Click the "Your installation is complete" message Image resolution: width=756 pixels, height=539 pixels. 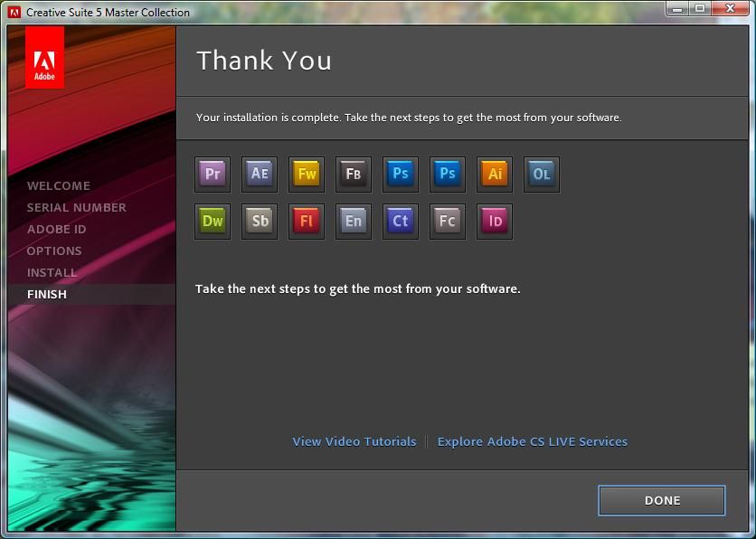click(x=409, y=118)
